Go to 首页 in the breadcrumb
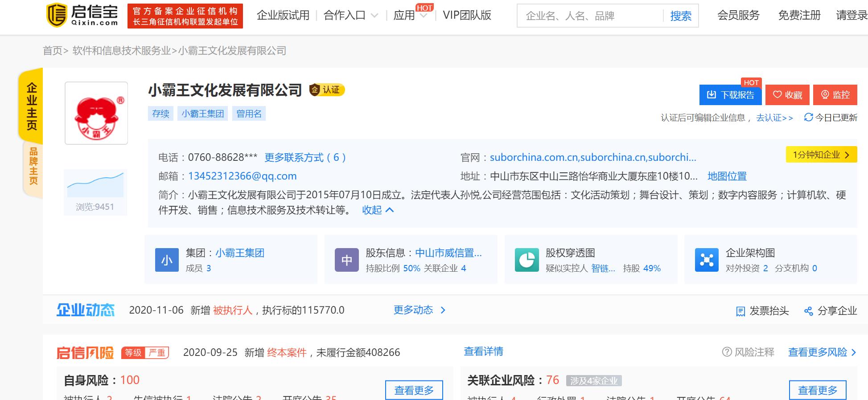Viewport: 868px width, 400px height. [53, 51]
